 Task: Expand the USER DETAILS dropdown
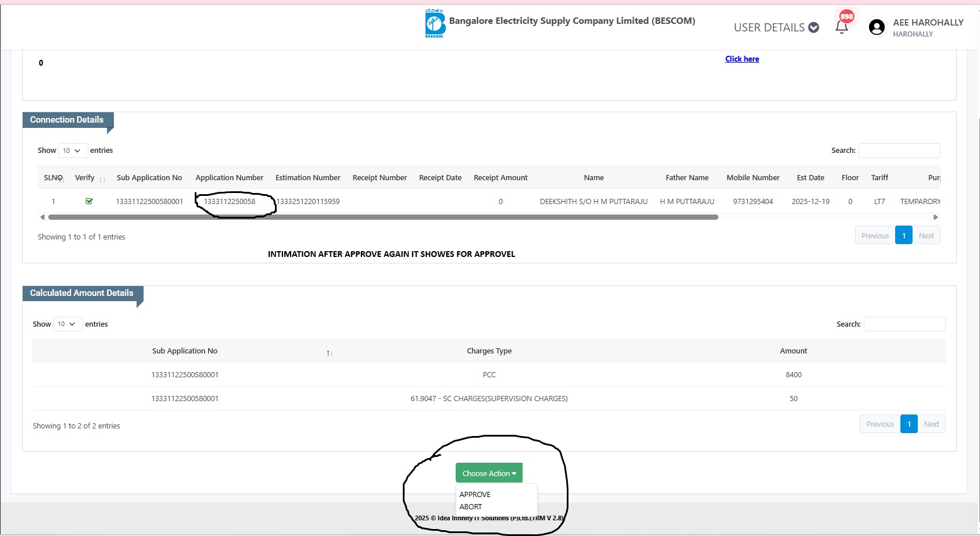coord(776,27)
